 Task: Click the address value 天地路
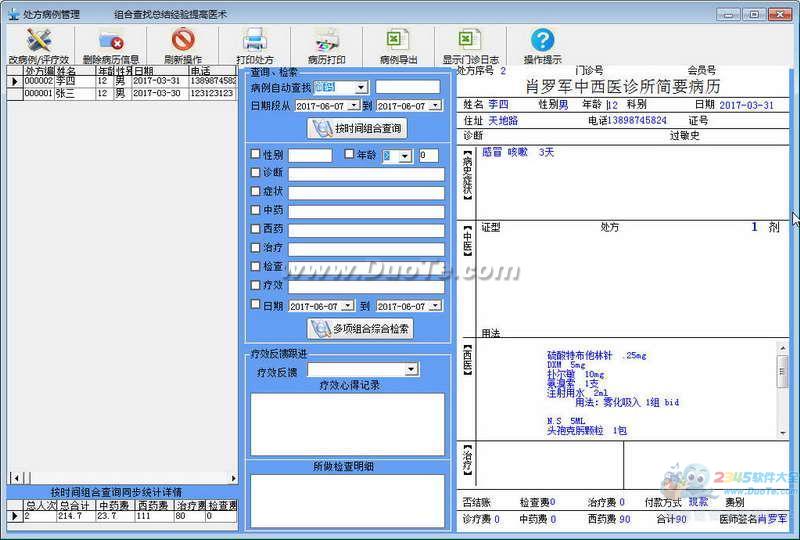[x=503, y=120]
